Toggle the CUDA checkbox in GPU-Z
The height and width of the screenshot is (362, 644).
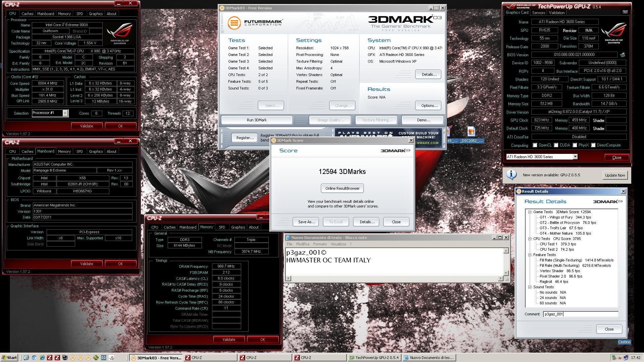[556, 145]
